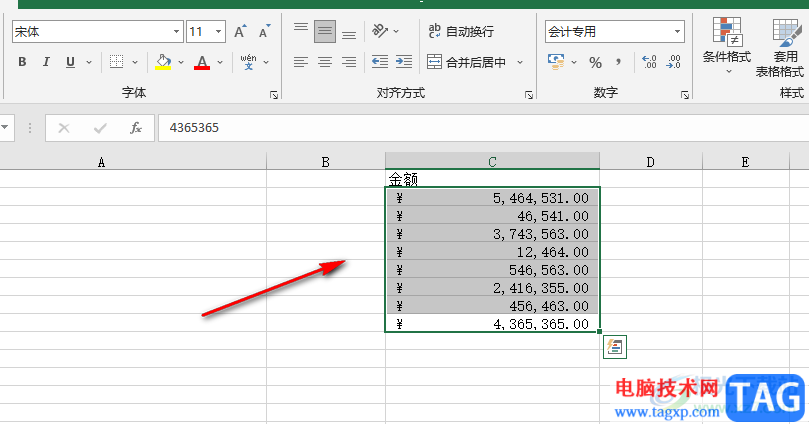Image resolution: width=809 pixels, height=424 pixels.
Task: Select cell with 46,541.00
Action: pos(492,216)
